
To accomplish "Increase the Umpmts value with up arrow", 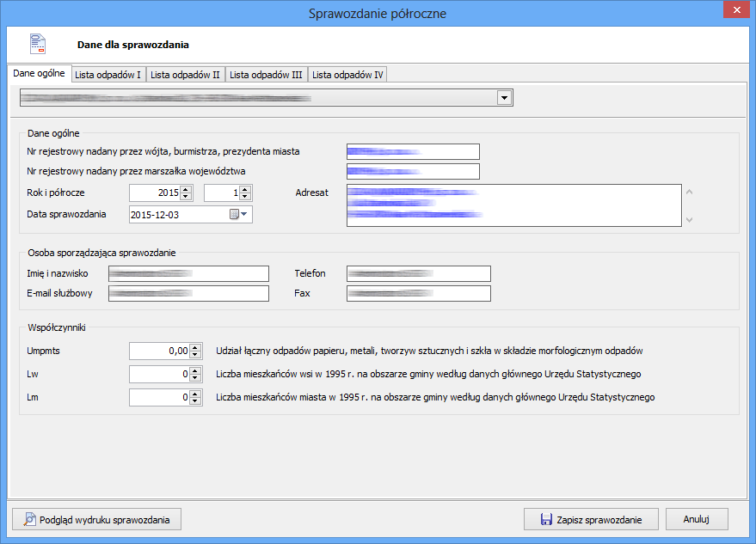I will 195,346.
